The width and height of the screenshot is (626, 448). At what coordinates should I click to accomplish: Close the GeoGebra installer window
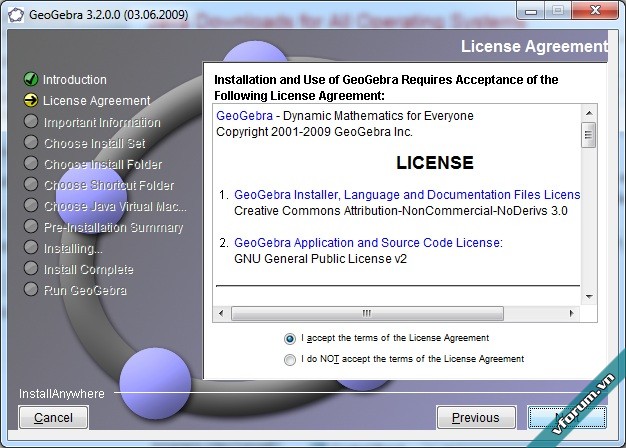pos(595,10)
